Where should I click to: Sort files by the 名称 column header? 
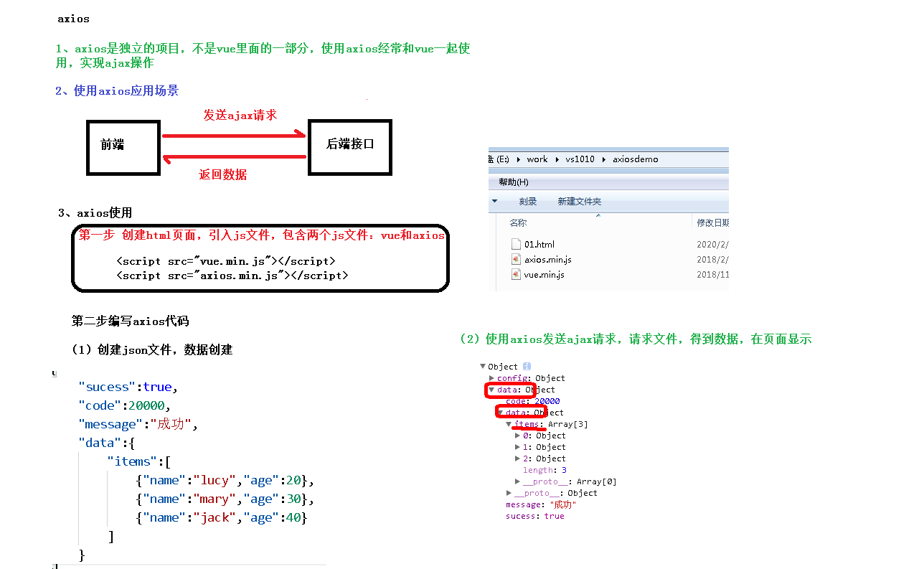click(x=518, y=223)
